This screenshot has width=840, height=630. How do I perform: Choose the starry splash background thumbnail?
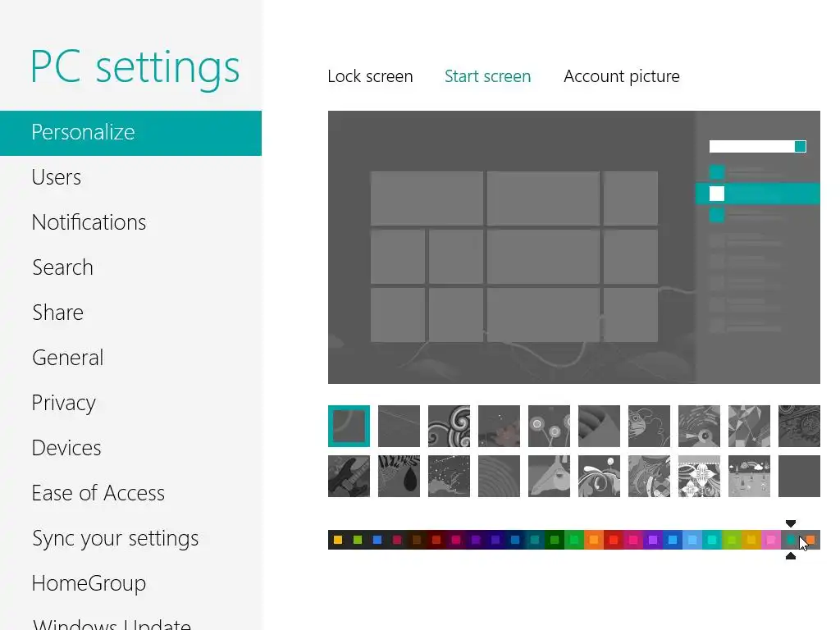449,477
